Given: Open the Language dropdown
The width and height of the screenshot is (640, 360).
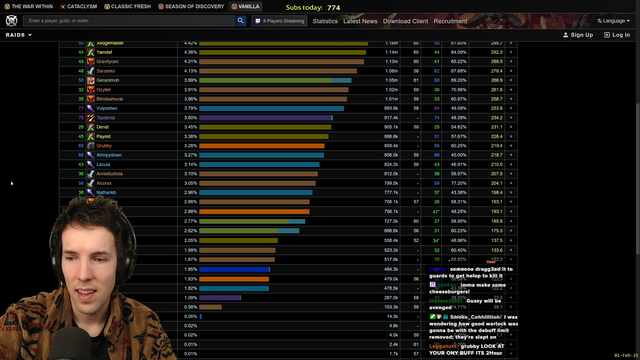Looking at the screenshot, I should 613,21.
